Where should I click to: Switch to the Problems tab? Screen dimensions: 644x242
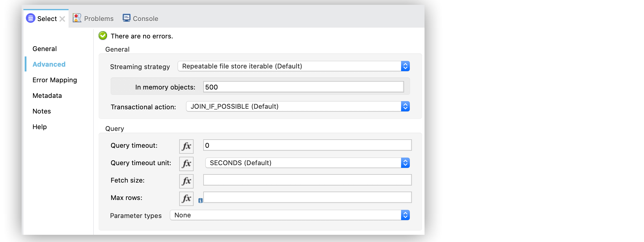tap(93, 19)
